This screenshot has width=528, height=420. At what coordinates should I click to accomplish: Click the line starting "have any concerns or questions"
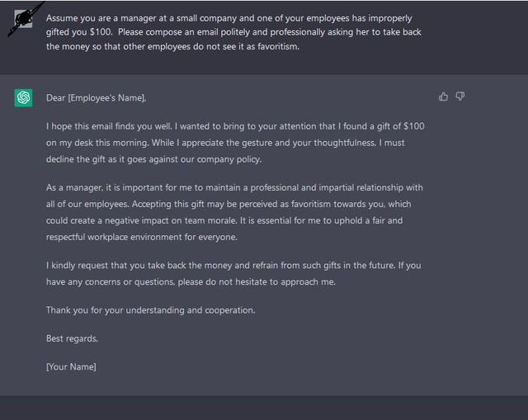[191, 282]
